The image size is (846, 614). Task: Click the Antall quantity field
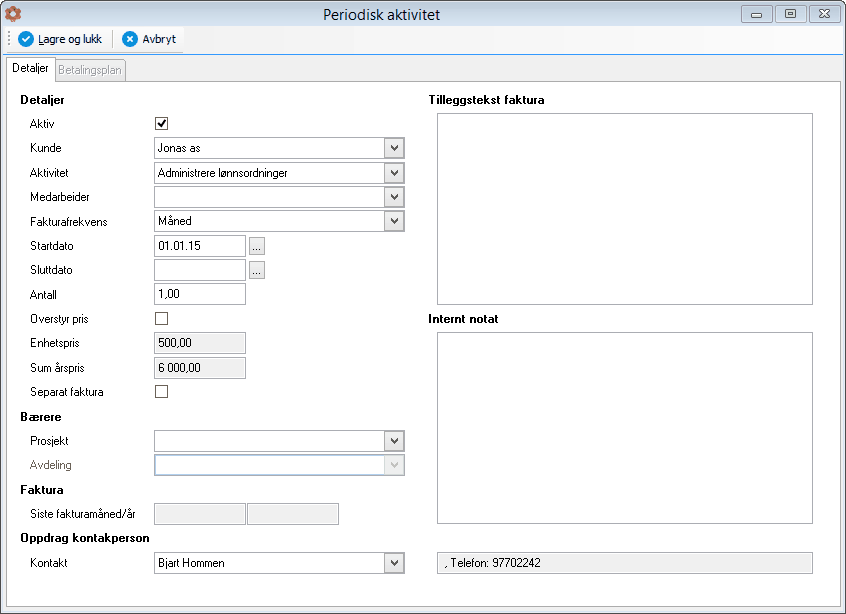click(200, 294)
